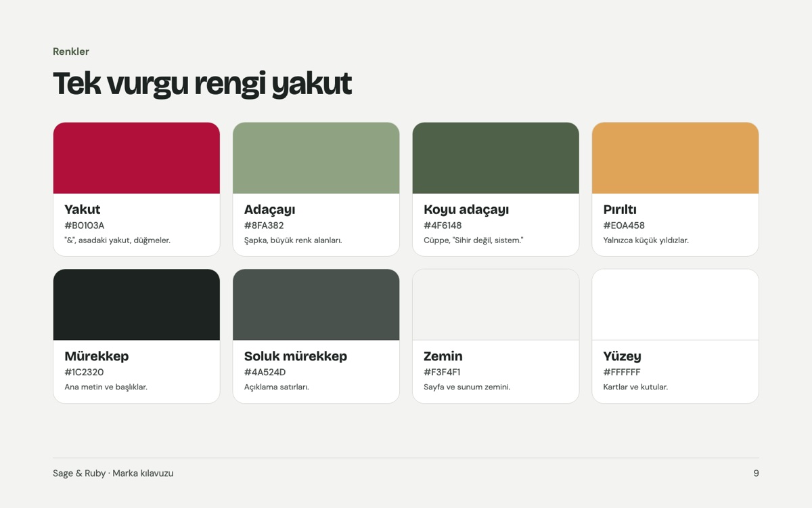The height and width of the screenshot is (508, 812).
Task: Click the slide title Tek vurgu rengi yakut
Action: (x=202, y=83)
